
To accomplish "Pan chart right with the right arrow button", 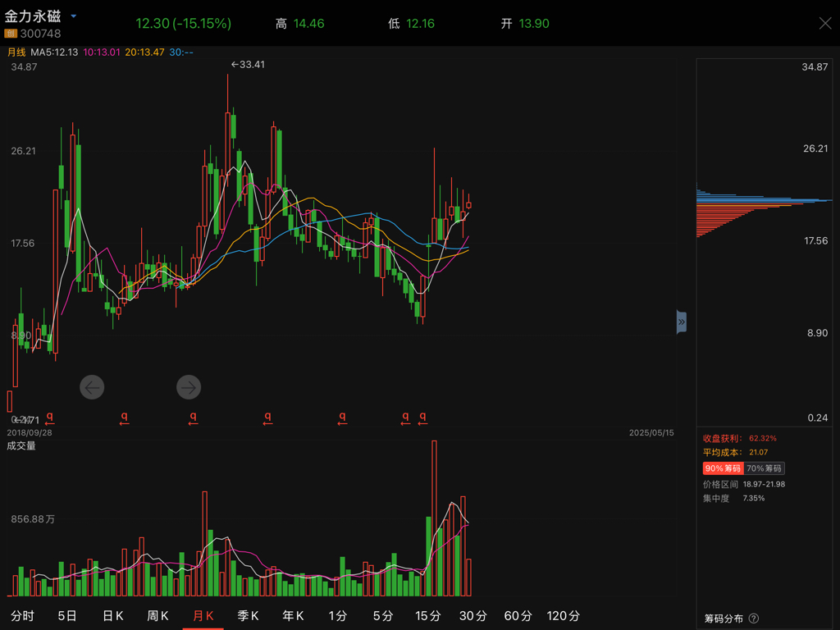I will 189,387.
